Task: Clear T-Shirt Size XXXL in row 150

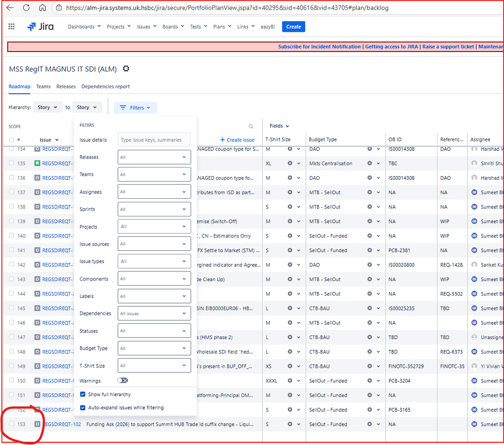Action: click(x=290, y=381)
